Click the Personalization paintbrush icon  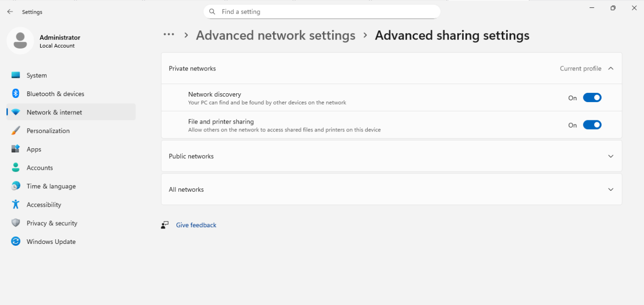[16, 131]
